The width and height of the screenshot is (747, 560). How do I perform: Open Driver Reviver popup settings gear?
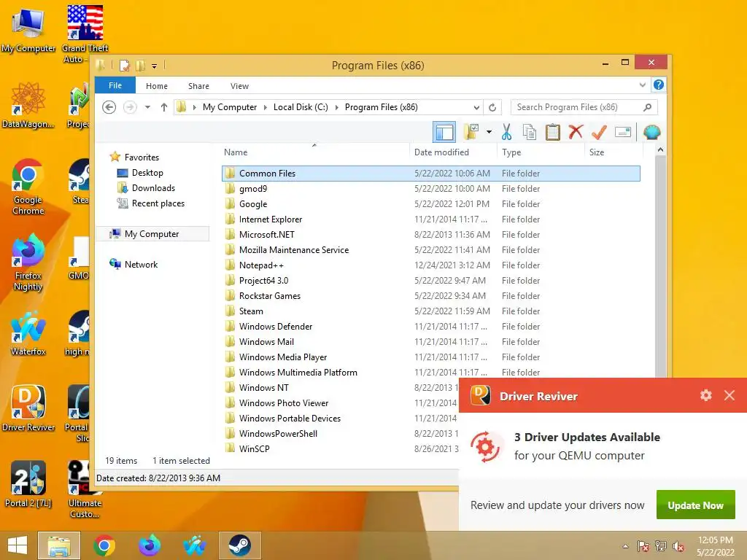(705, 395)
